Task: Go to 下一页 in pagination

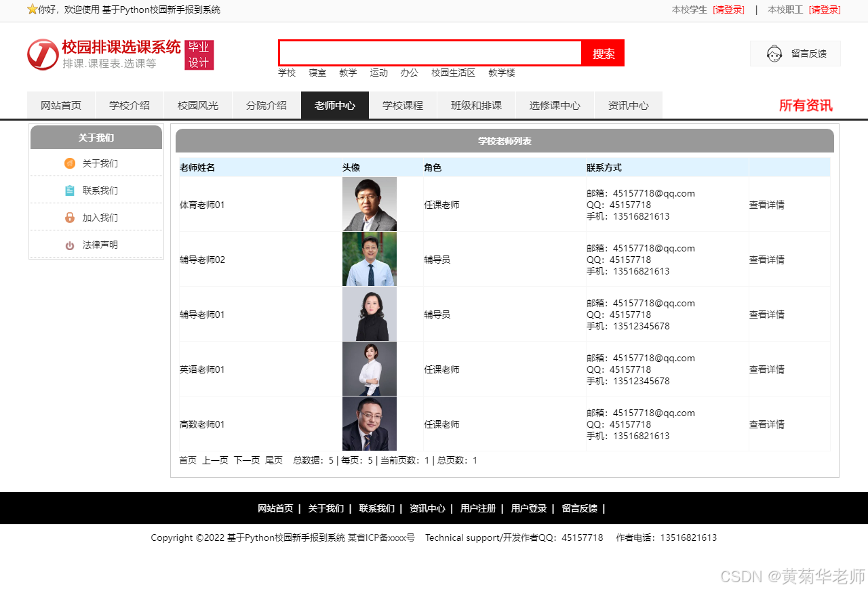Action: 246,460
